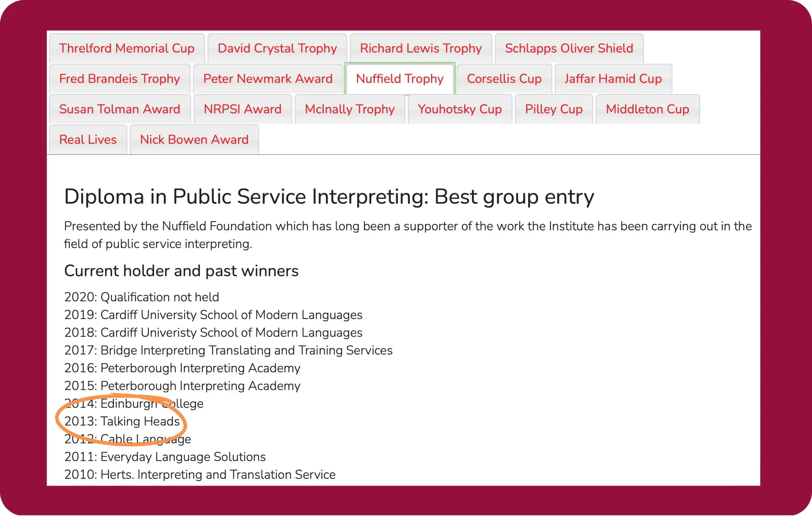812x516 pixels.
Task: Select the Richard Lewis Trophy tab
Action: (x=421, y=48)
